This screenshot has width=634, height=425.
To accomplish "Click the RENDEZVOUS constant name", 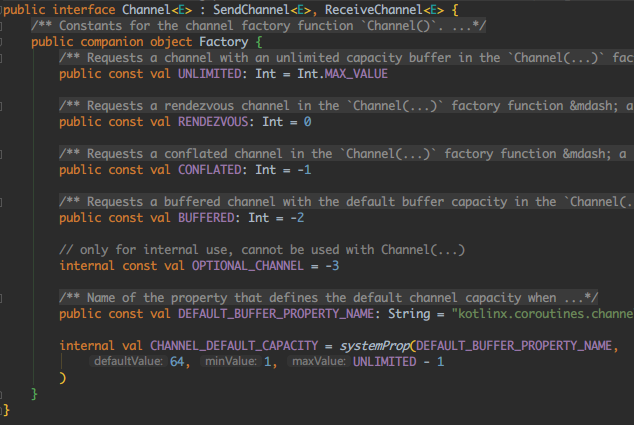I will click(x=213, y=122).
